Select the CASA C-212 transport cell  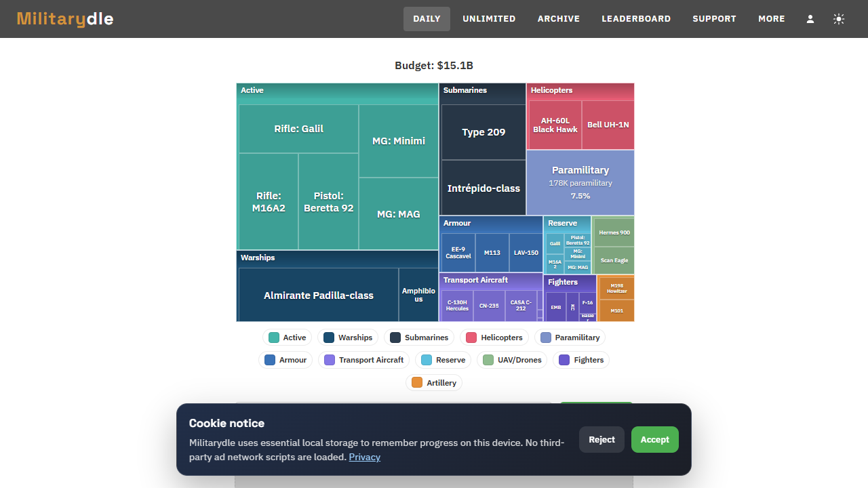(521, 306)
